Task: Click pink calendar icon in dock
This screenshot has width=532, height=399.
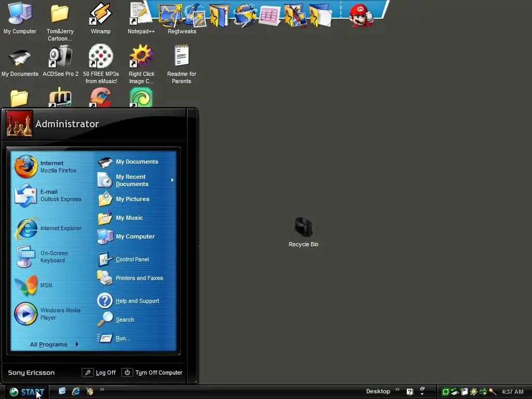Action: point(270,16)
